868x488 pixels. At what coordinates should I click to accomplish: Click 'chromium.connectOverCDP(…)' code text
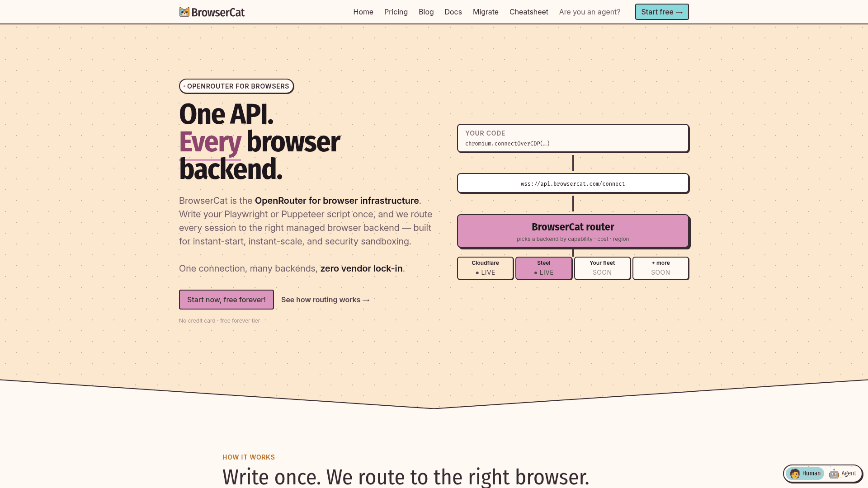[x=508, y=144]
